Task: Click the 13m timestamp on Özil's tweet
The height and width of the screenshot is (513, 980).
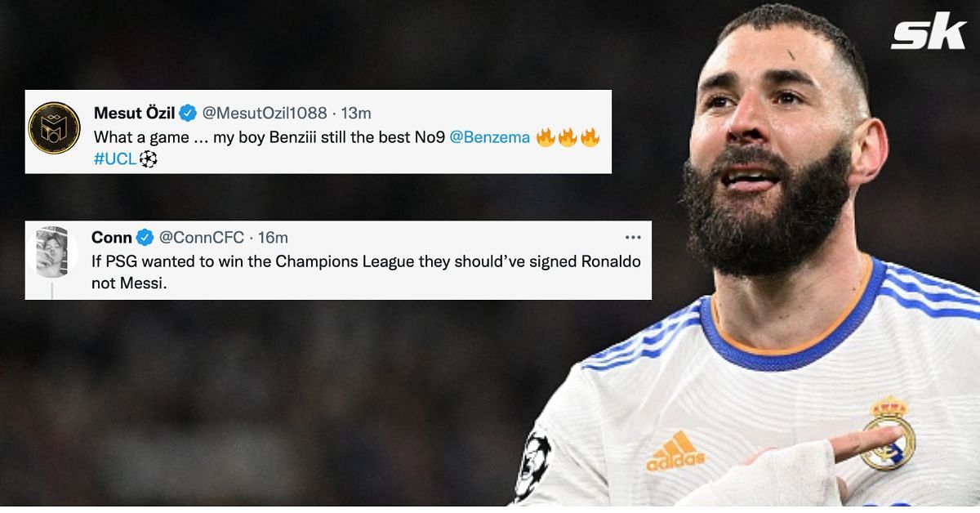Action: tap(357, 113)
